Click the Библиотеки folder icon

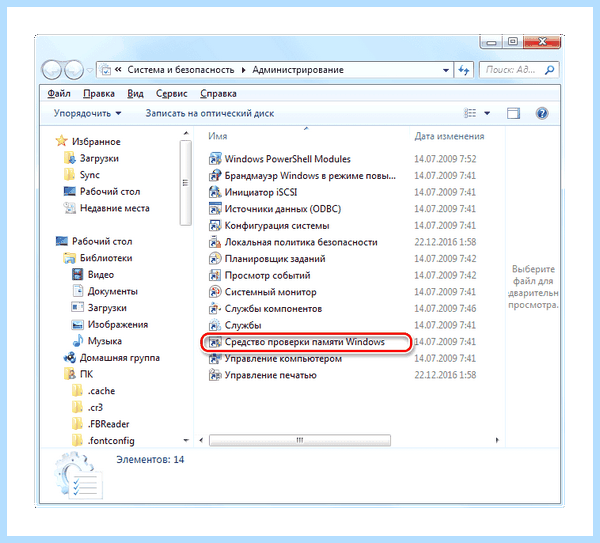pos(69,258)
